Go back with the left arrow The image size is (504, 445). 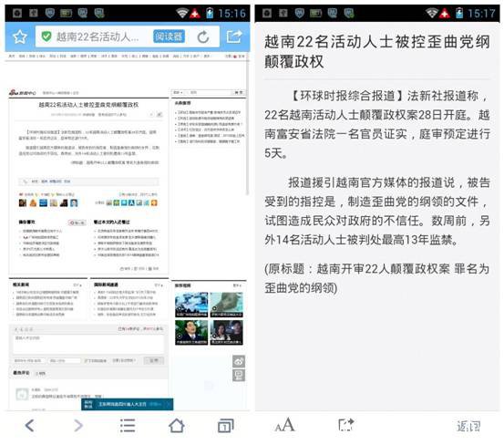(29, 426)
